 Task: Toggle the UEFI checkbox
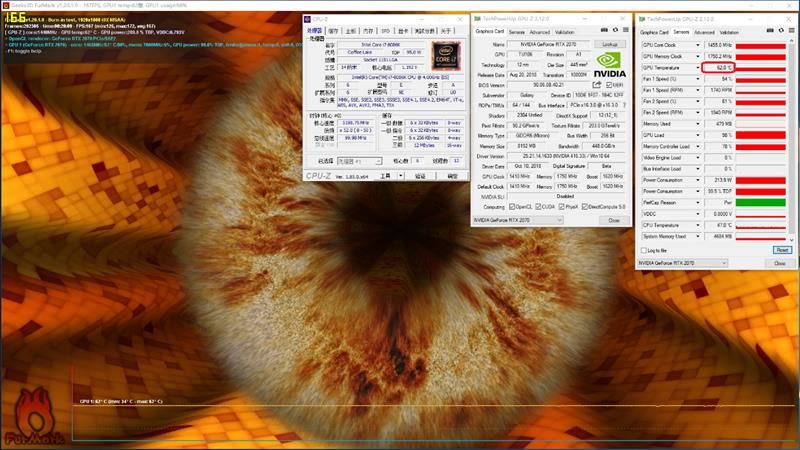(609, 85)
